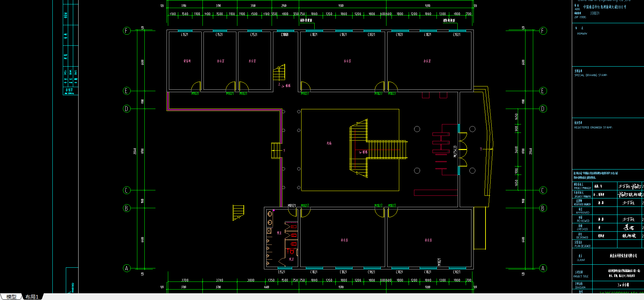Click the 3000 dimension text at bottom
Screen dimensions: 644x300
[x=251, y=280]
